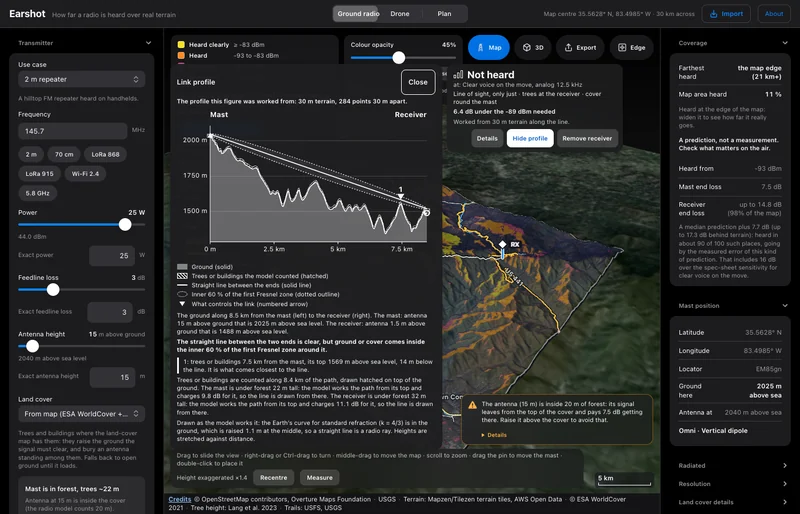800x514 pixels.
Task: Adjust the Antenna height slider handle
Action: click(x=33, y=346)
